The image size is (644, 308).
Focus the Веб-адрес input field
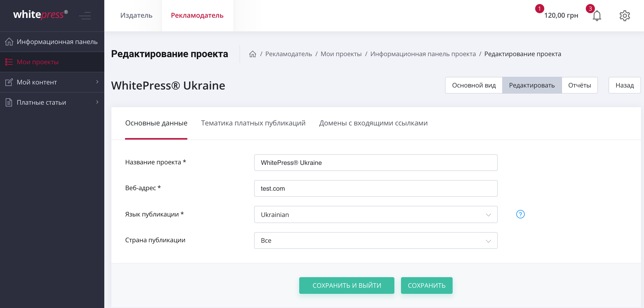[376, 188]
